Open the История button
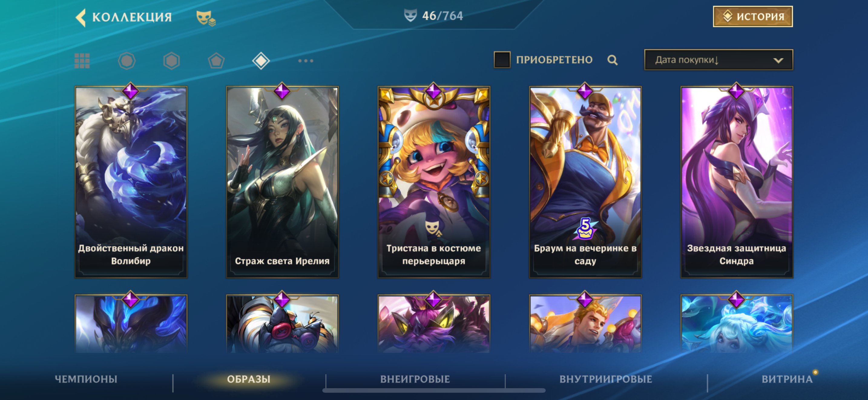The width and height of the screenshot is (868, 400). (752, 17)
